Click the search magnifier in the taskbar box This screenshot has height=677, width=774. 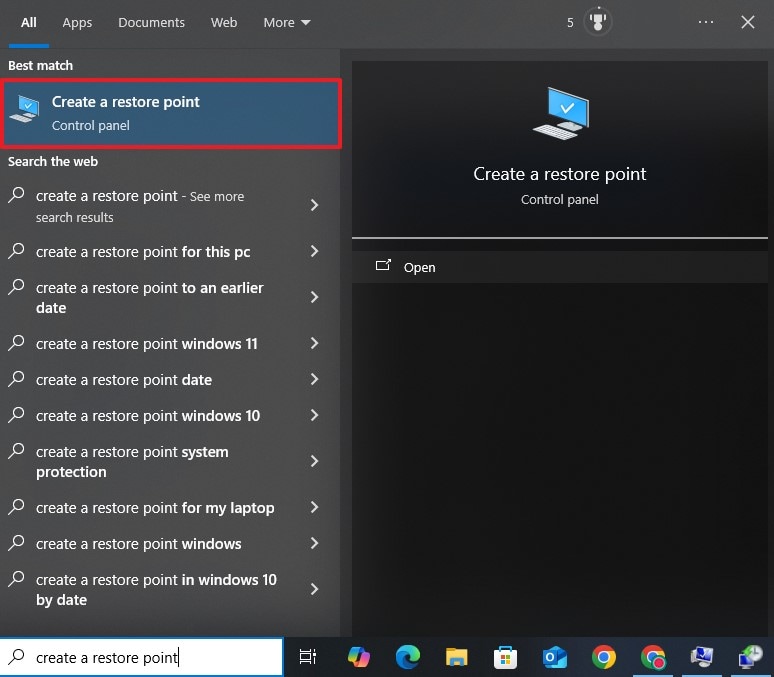point(16,657)
